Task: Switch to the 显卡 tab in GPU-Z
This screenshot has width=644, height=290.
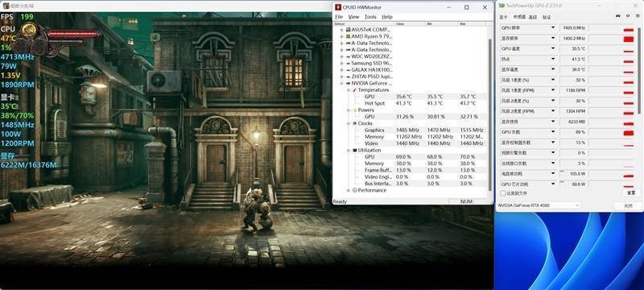Action: (503, 17)
